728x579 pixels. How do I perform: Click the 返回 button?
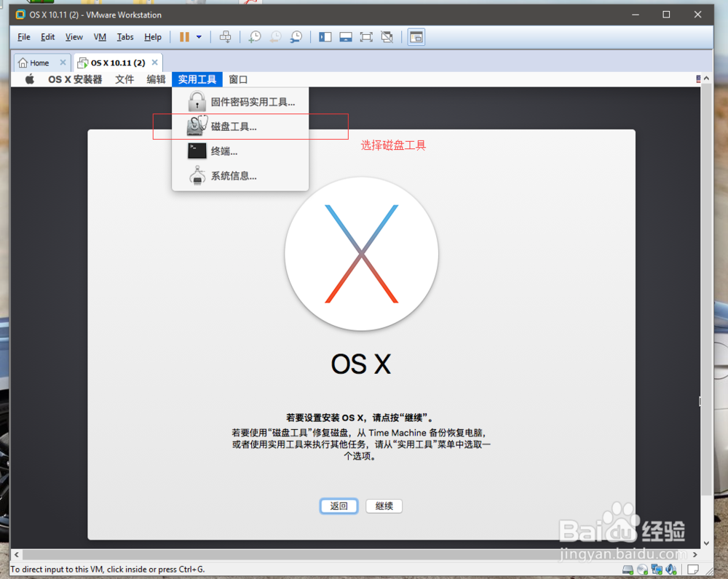coord(339,506)
